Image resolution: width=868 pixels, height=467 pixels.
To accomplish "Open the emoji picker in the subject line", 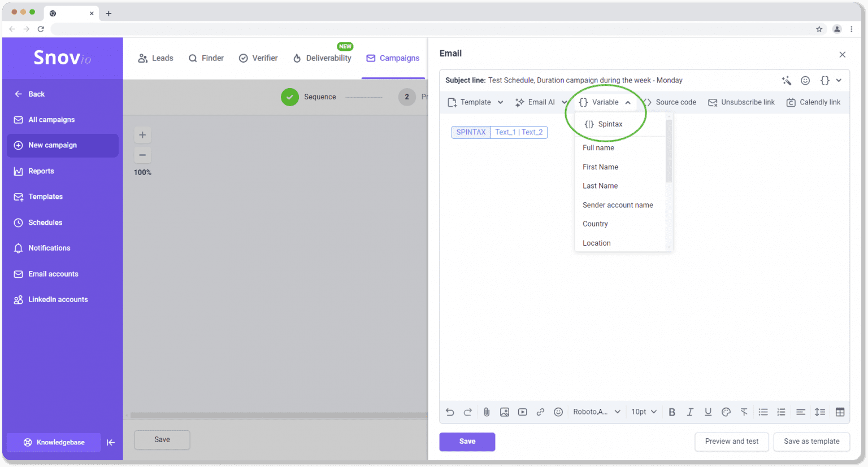I will pyautogui.click(x=805, y=81).
